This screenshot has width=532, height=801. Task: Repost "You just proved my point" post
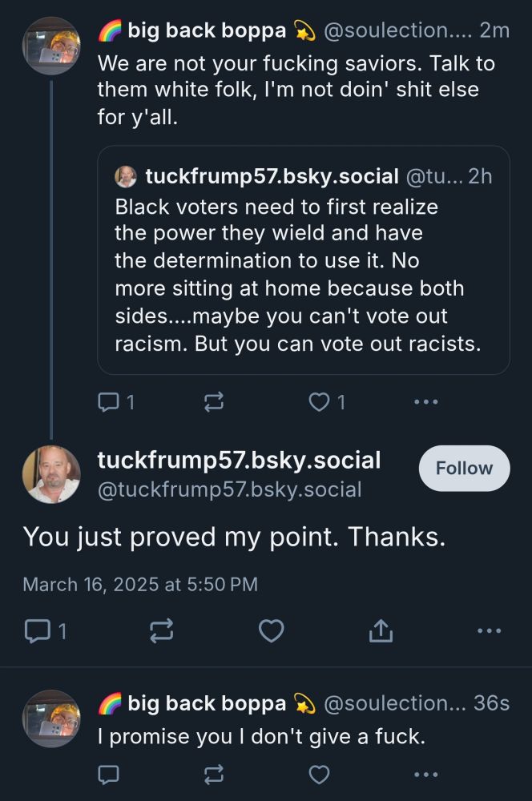161,632
